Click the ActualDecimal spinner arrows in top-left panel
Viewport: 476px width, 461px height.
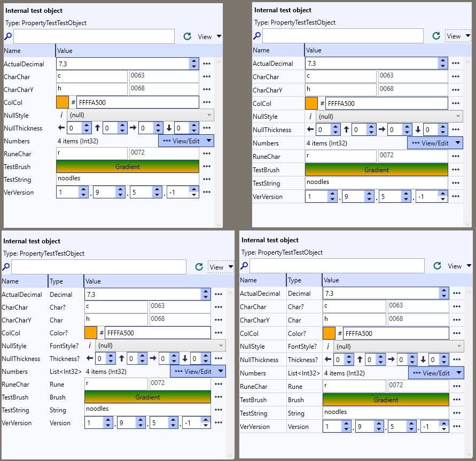(194, 64)
